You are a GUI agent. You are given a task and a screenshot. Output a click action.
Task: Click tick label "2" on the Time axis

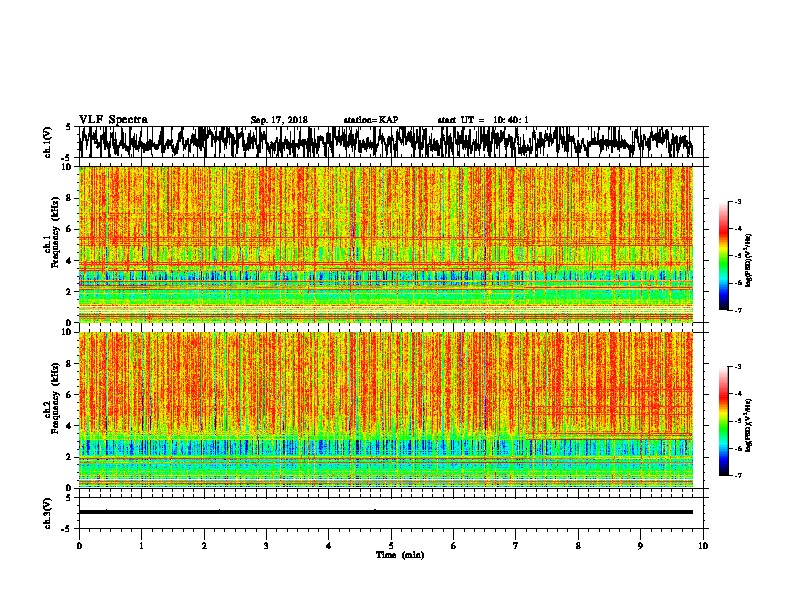[204, 546]
